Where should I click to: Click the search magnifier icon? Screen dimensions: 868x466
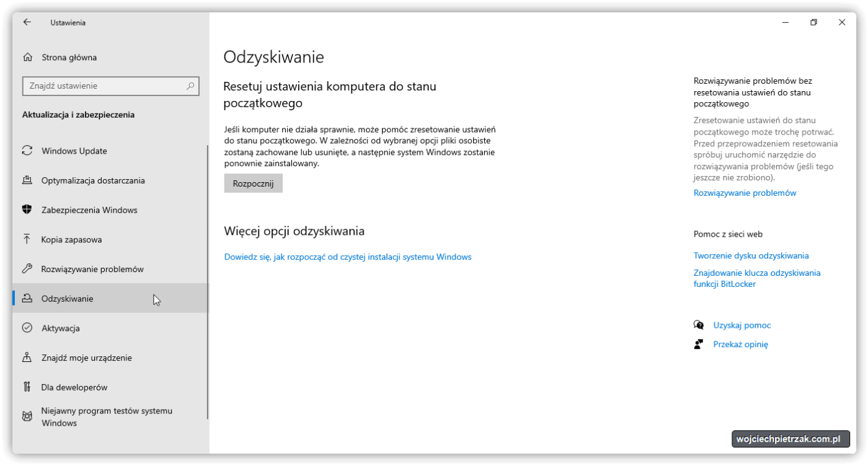190,86
